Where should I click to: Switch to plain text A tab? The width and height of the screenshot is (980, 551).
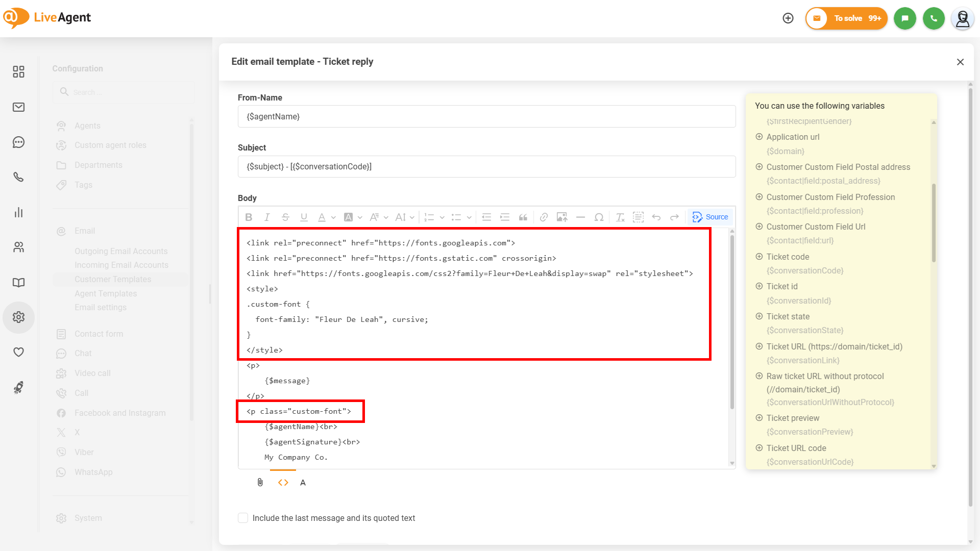pos(303,483)
